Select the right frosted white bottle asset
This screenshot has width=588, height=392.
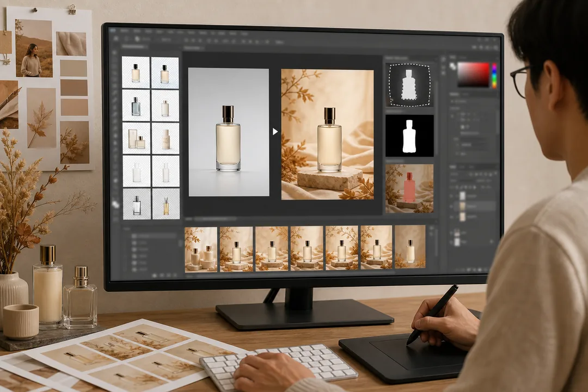[x=166, y=171]
